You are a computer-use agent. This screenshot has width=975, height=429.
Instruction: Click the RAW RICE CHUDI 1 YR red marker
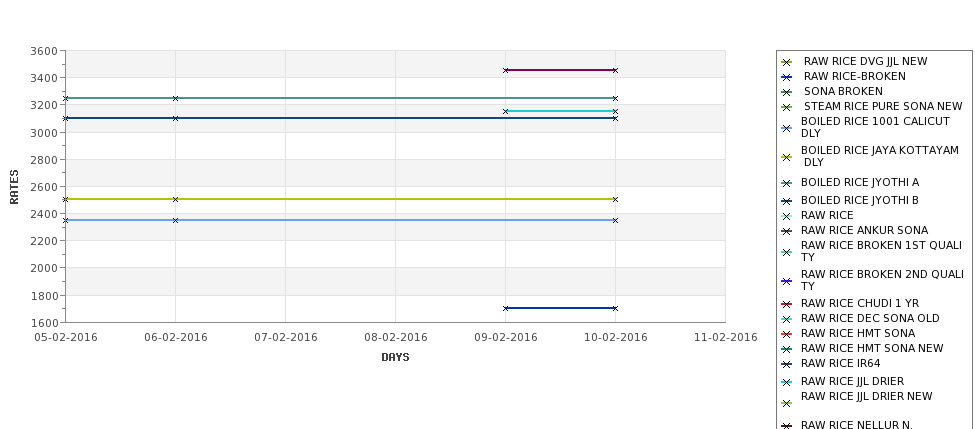787,304
